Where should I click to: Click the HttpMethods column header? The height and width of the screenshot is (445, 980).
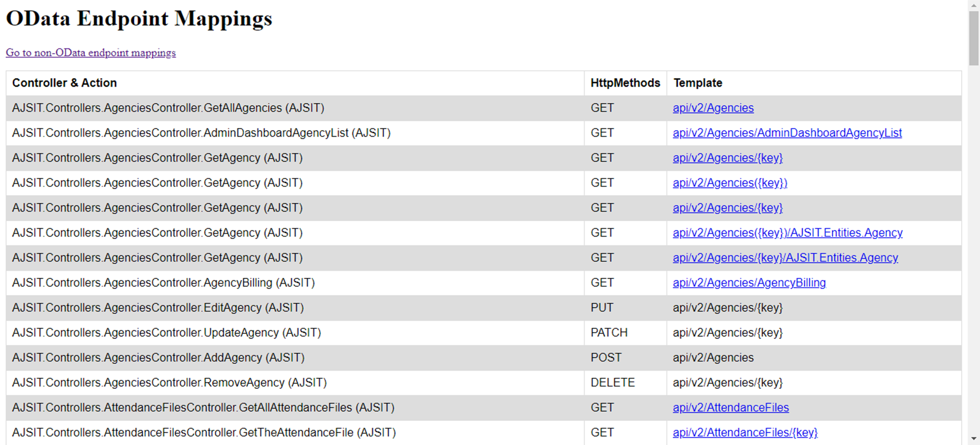[625, 83]
